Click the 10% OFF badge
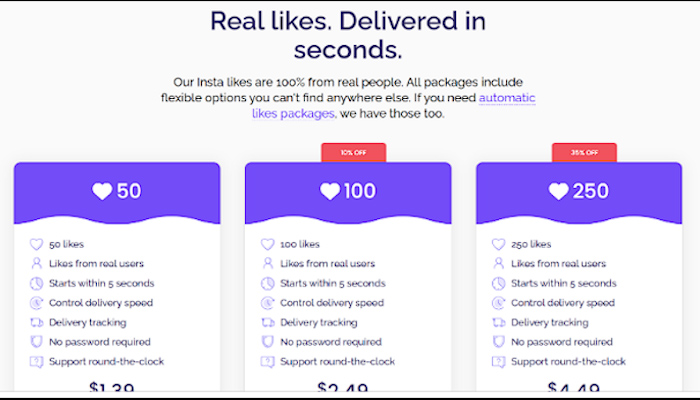 click(x=353, y=152)
